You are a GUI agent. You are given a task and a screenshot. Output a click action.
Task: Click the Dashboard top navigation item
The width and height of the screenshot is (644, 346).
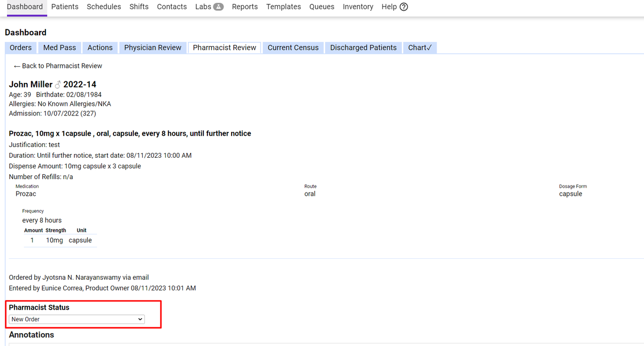(25, 7)
